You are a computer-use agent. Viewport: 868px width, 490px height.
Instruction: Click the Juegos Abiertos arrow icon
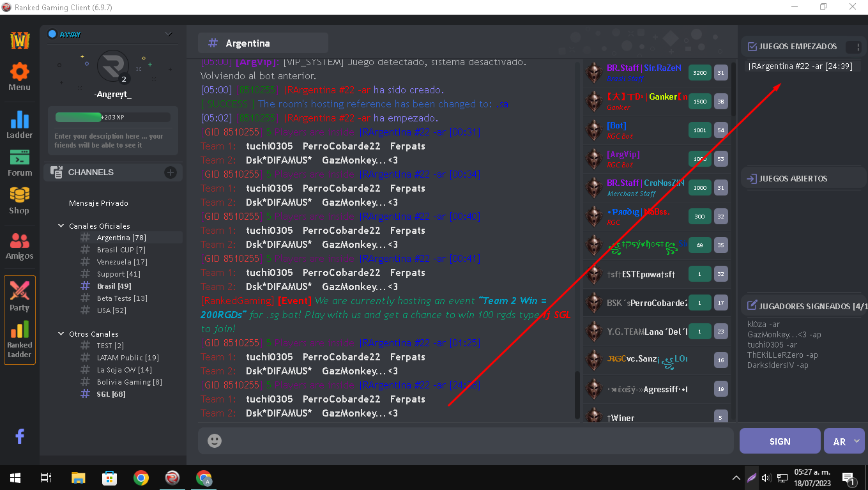click(752, 179)
